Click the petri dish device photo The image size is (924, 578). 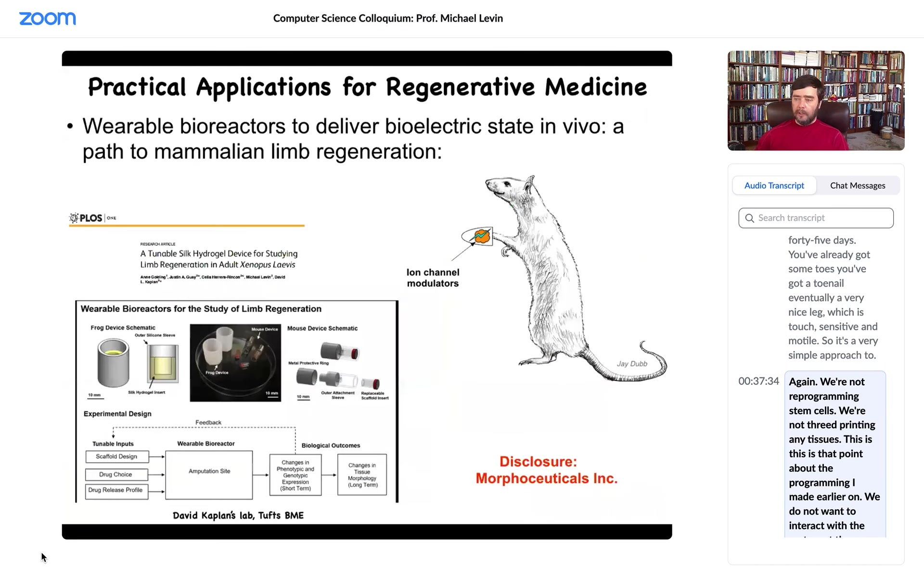point(235,363)
